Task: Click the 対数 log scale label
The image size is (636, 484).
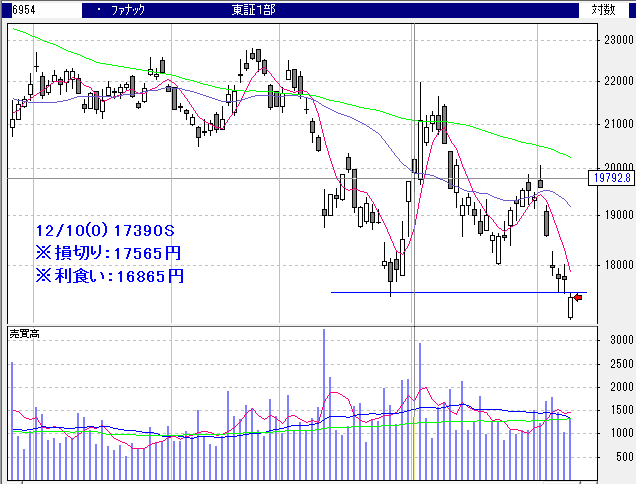Action: (602, 10)
